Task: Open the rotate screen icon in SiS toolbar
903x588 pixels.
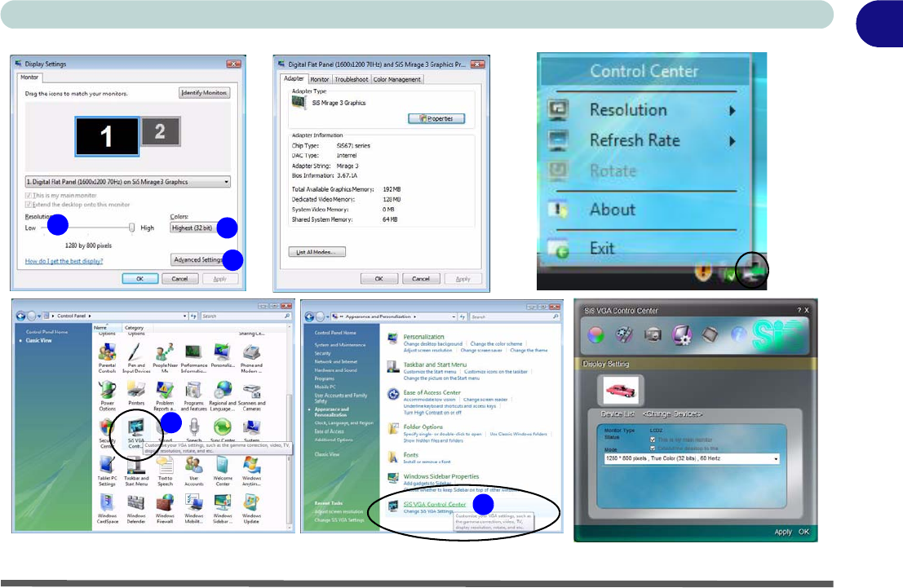Action: pyautogui.click(x=710, y=334)
